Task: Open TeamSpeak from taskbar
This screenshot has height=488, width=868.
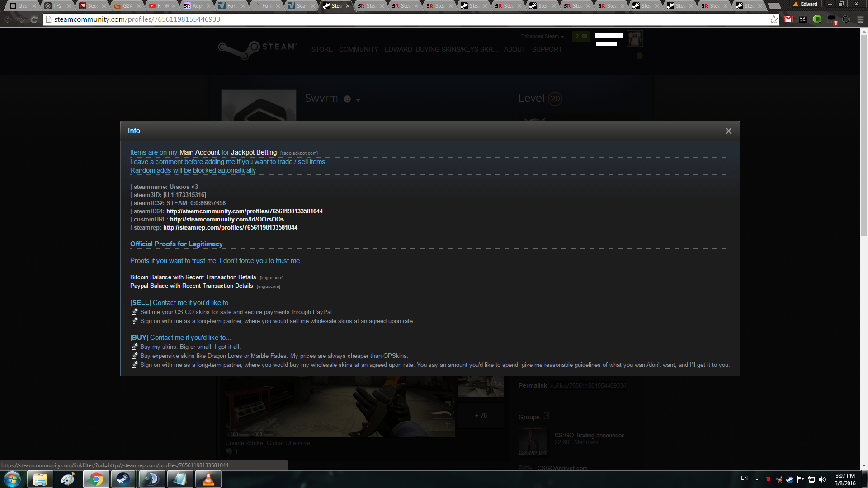Action: point(151,479)
